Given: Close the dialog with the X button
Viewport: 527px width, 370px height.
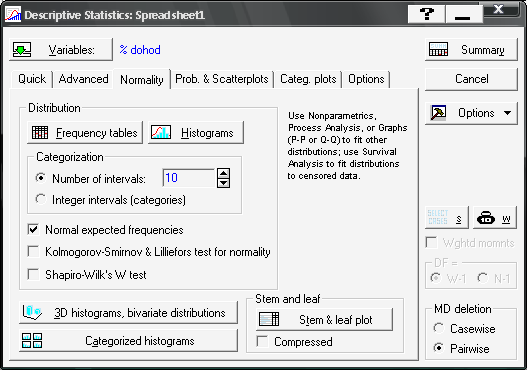Looking at the screenshot, I should click(499, 9).
